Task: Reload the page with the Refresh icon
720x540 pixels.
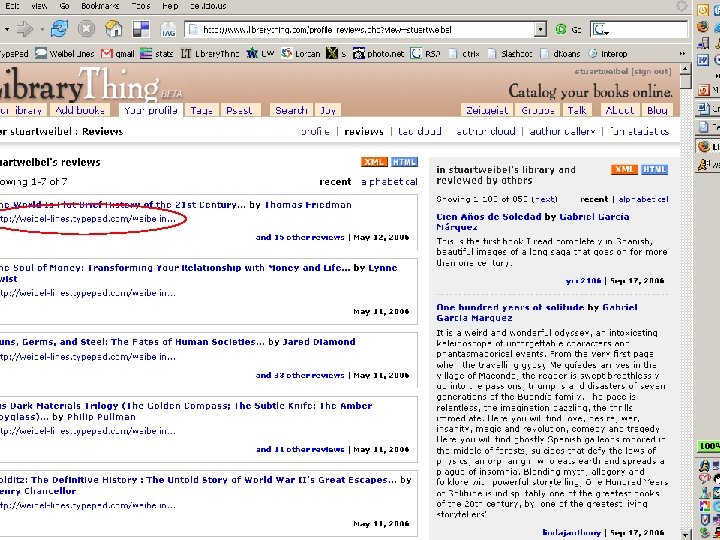Action: pyautogui.click(x=59, y=29)
